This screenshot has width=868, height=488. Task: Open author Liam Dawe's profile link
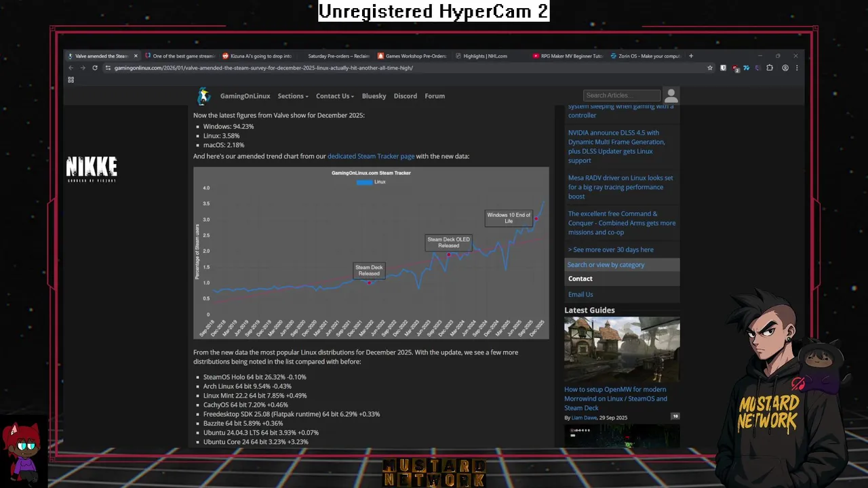(x=584, y=418)
